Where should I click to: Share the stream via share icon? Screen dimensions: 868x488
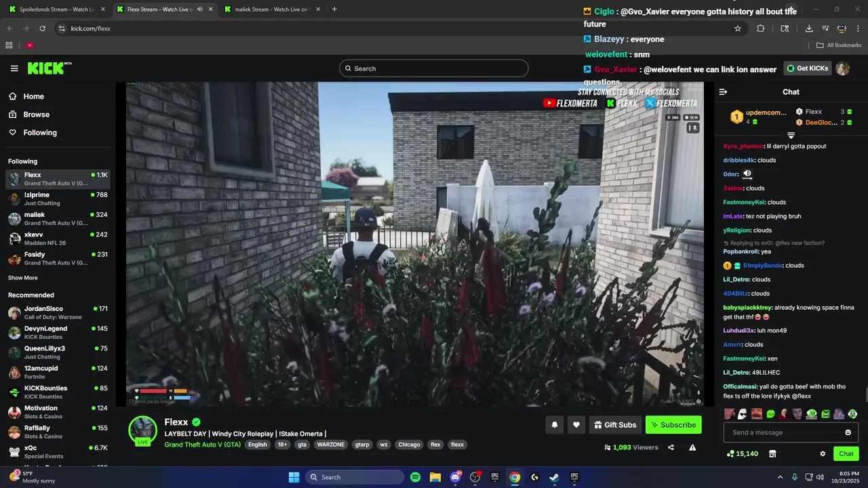point(671,447)
